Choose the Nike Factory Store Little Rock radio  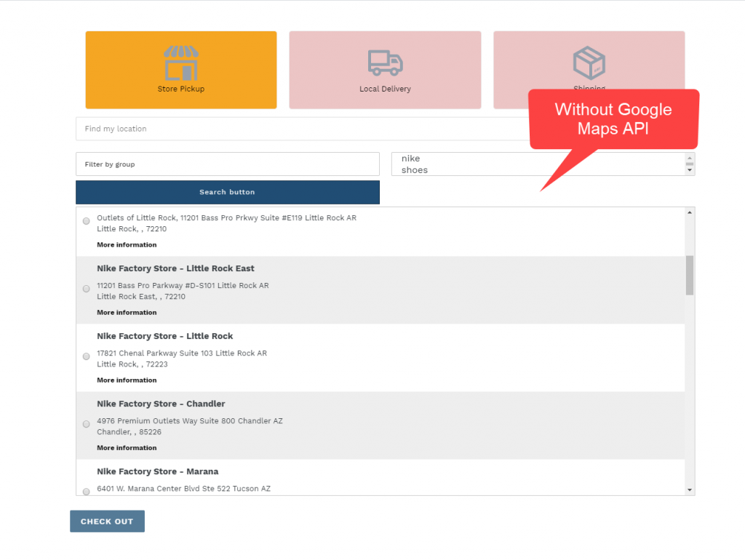[87, 356]
